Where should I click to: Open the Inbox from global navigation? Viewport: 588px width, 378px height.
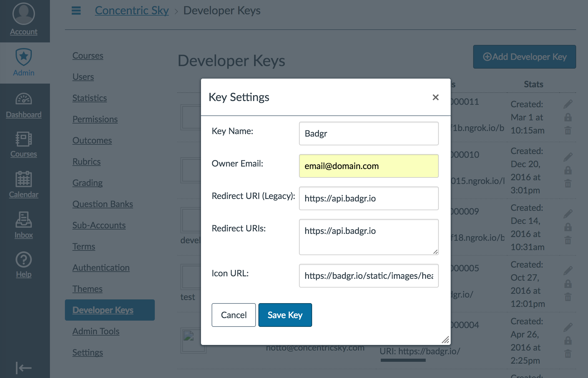24,225
